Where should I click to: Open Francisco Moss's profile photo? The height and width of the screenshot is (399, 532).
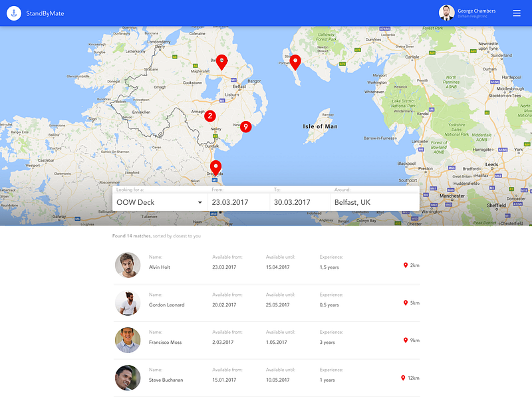(x=128, y=340)
